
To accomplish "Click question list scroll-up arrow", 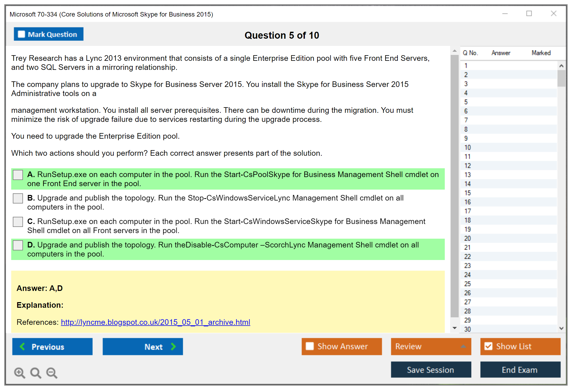I will (x=561, y=66).
